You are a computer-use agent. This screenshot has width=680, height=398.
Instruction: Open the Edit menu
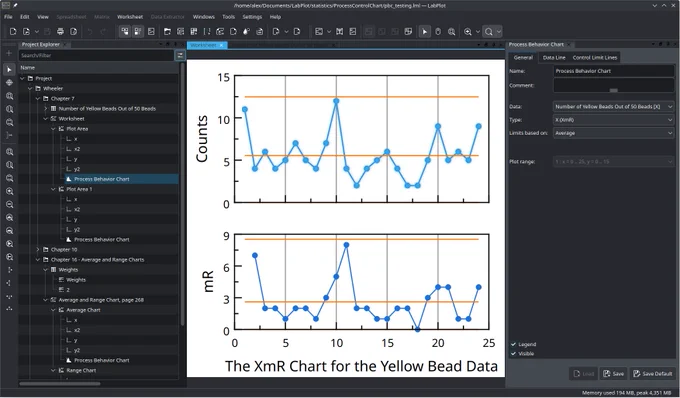click(25, 17)
